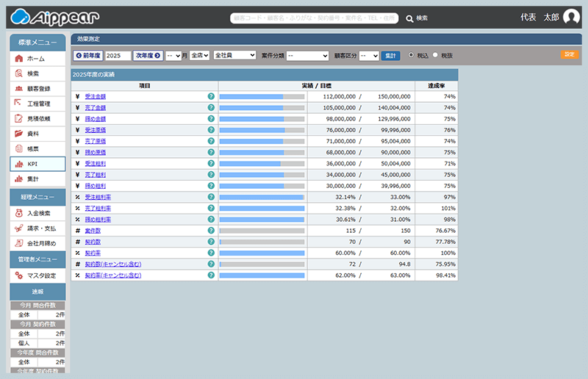
Task: Expand the 顧客区分 dropdown
Action: coord(369,55)
